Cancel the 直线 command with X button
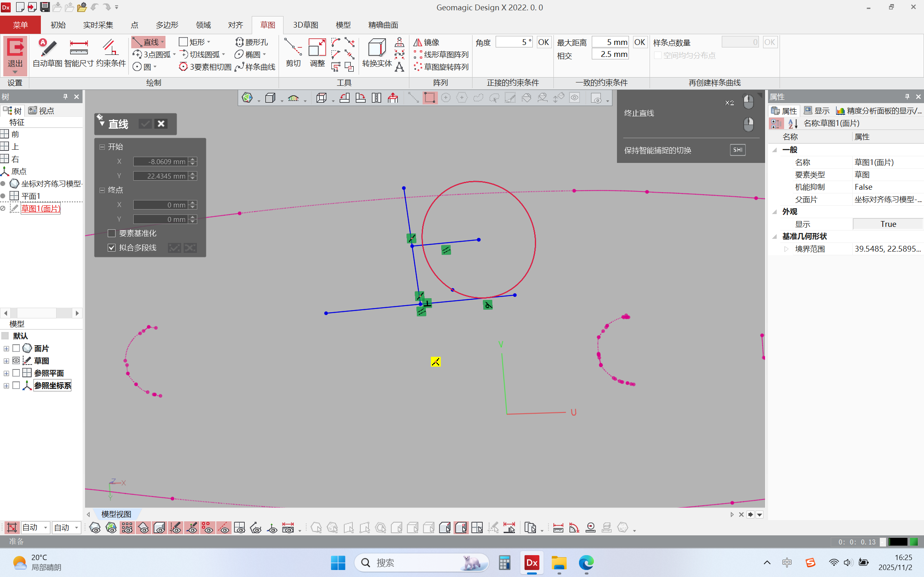The width and height of the screenshot is (924, 577). (161, 124)
